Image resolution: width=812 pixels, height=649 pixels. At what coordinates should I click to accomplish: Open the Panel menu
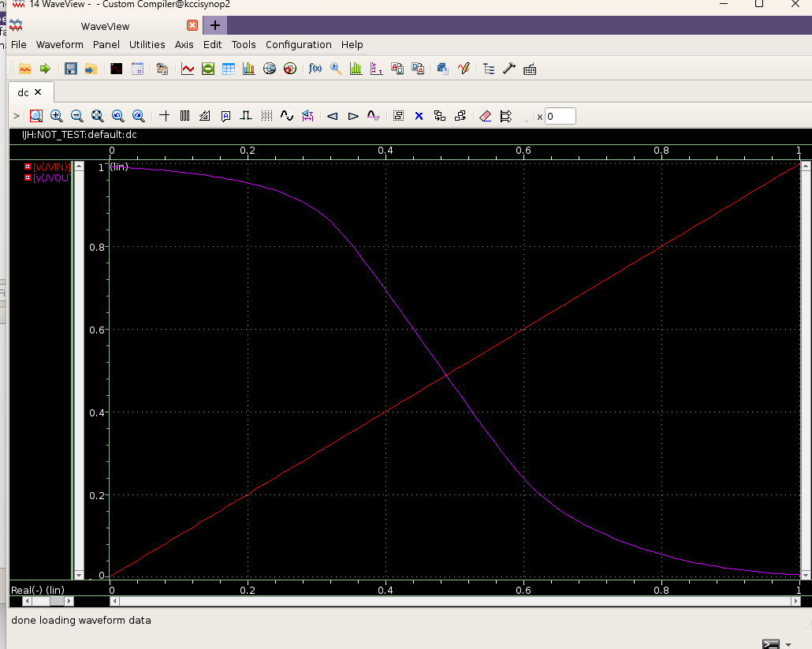[106, 44]
